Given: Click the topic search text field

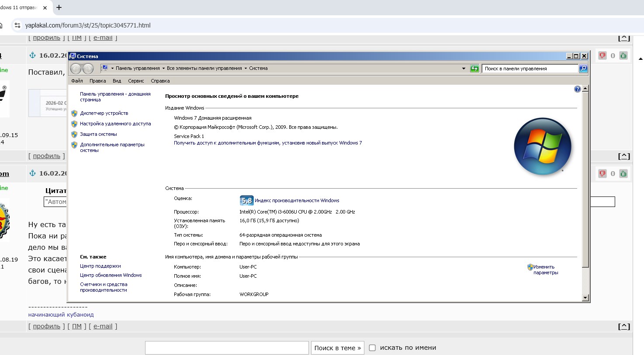Looking at the screenshot, I should 227,348.
